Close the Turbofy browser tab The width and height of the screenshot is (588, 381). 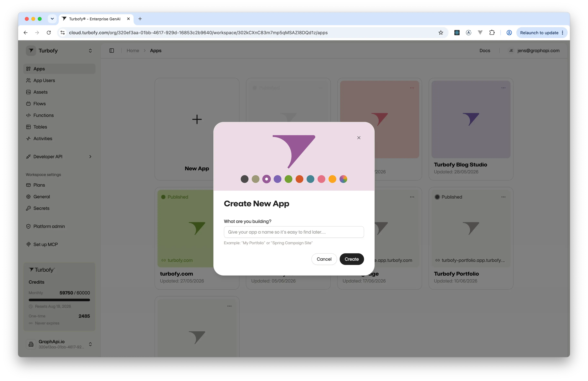point(128,19)
